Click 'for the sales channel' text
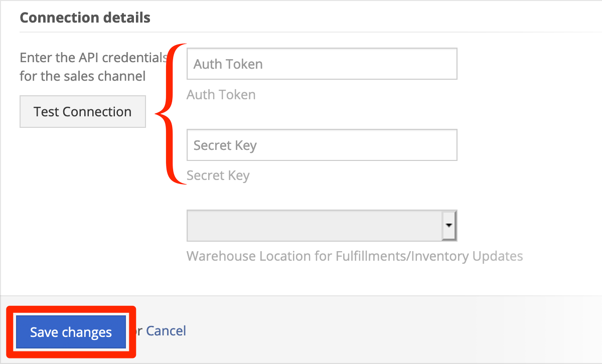 (x=83, y=76)
